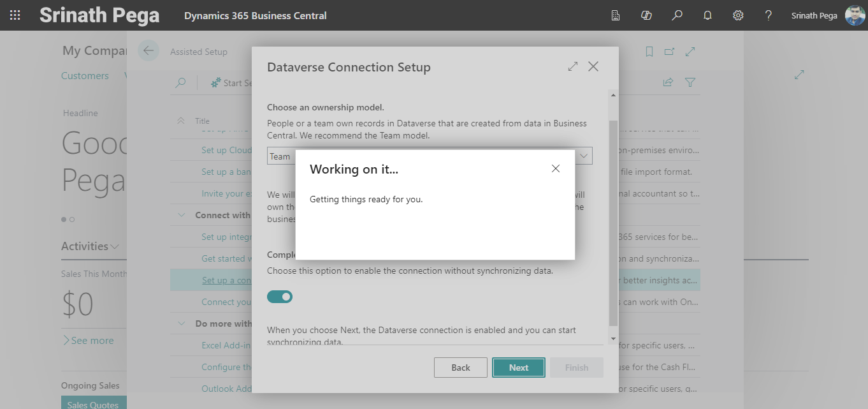Click the Next button
The image size is (868, 409).
click(518, 368)
